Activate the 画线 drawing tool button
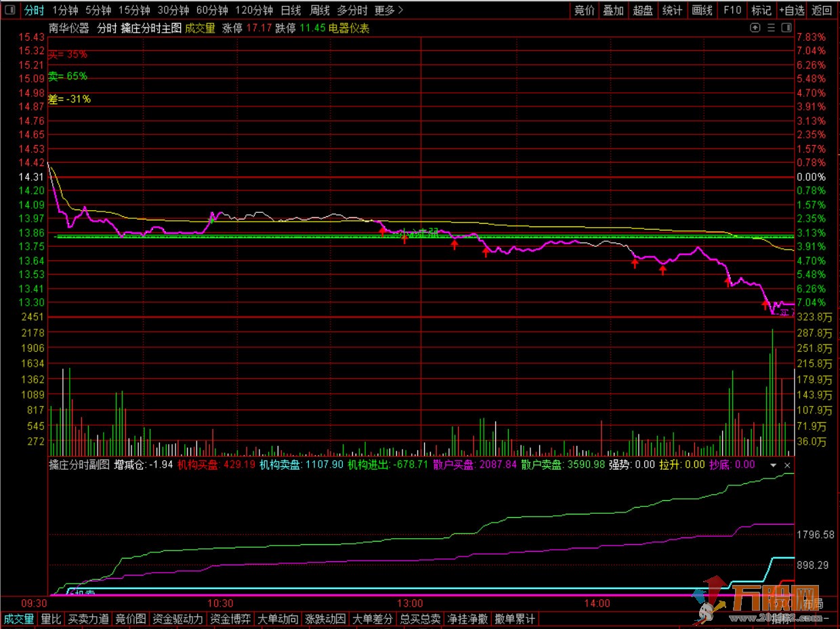Screen dimensions: 840x629 [702, 10]
